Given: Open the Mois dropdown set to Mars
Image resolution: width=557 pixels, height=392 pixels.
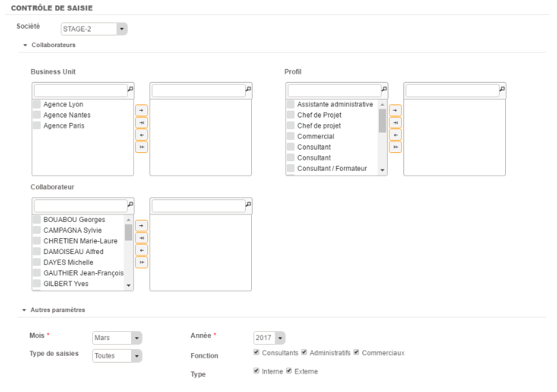Looking at the screenshot, I should coord(135,337).
